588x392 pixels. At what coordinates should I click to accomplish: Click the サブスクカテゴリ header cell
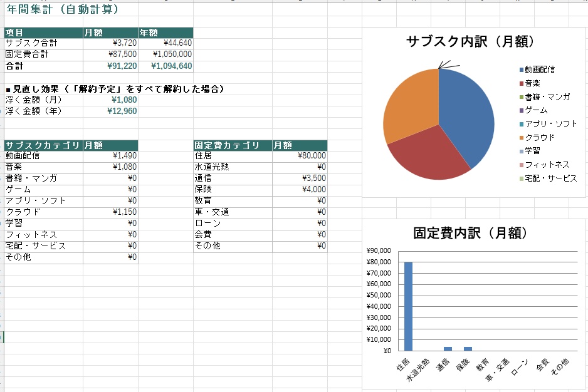[43, 145]
